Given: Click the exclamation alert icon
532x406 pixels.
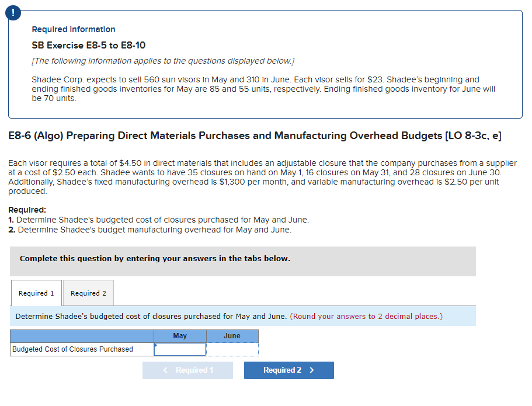Looking at the screenshot, I should click(13, 13).
